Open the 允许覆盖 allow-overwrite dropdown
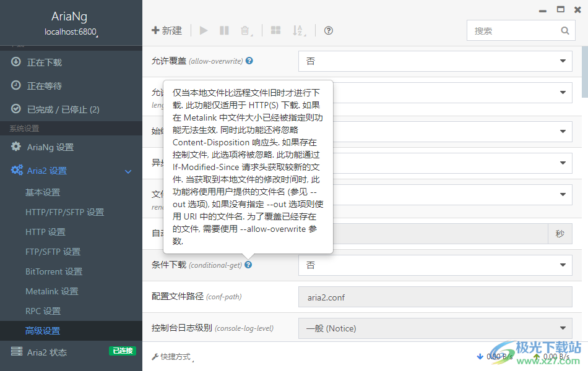Image resolution: width=588 pixels, height=371 pixels. click(x=435, y=61)
